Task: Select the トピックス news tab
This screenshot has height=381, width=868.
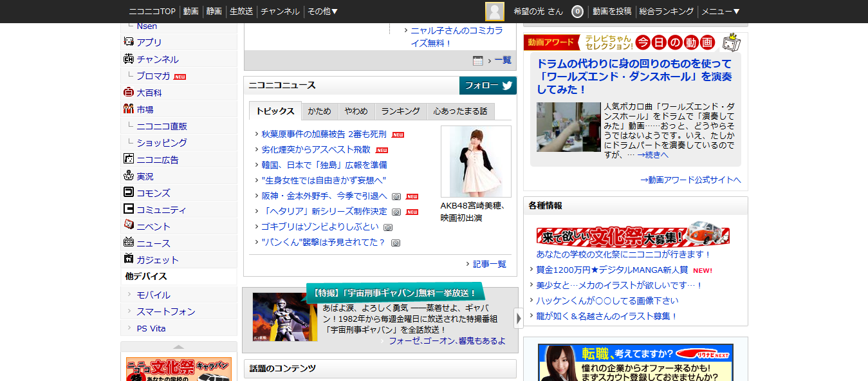Action: 275,111
